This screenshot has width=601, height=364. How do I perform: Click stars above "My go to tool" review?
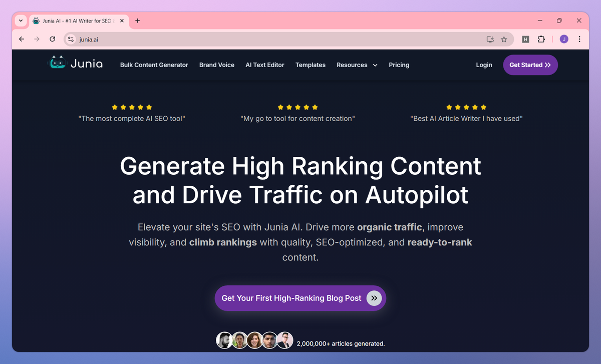click(297, 107)
